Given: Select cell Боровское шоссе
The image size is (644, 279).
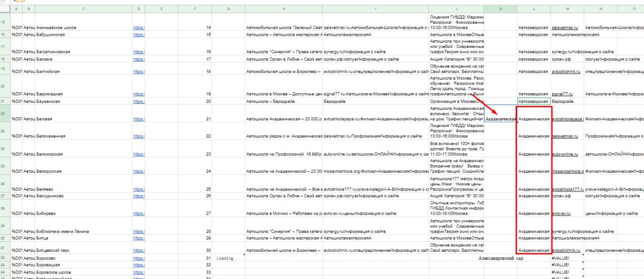Looking at the screenshot, I should (84, 272).
